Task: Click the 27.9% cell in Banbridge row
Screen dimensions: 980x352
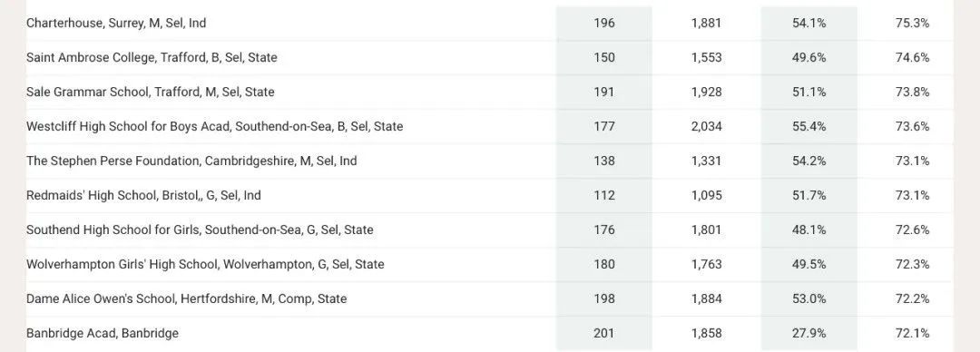Action: coord(808,333)
